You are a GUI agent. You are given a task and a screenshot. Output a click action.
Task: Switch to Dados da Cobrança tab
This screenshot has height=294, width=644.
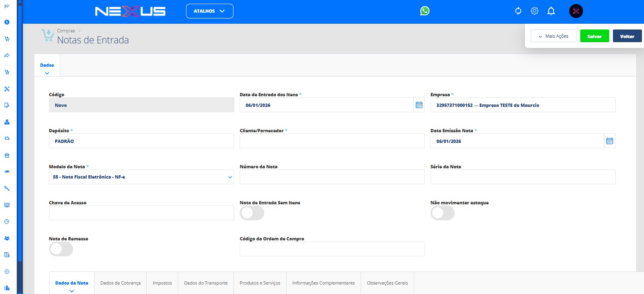tap(120, 283)
